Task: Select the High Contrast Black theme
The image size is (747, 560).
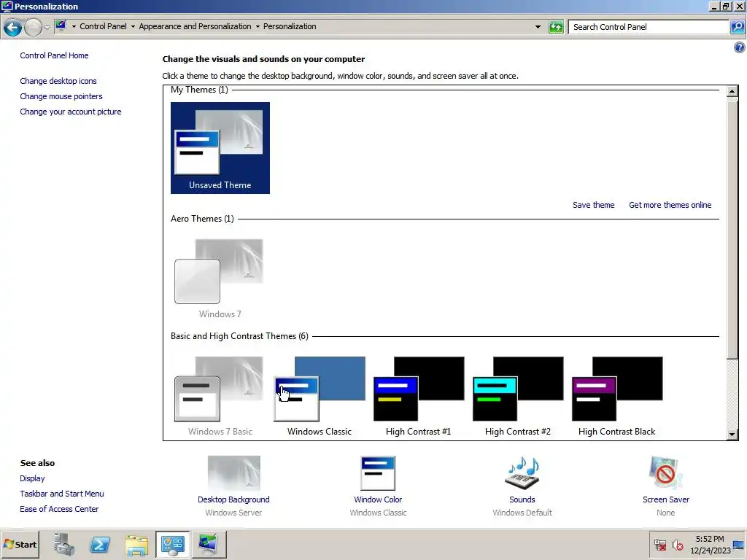Action: click(617, 396)
